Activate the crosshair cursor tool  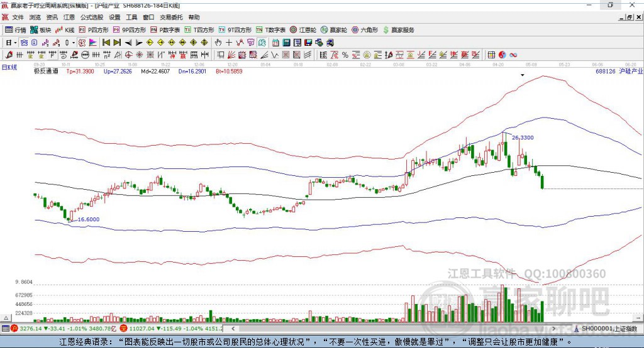click(229, 43)
